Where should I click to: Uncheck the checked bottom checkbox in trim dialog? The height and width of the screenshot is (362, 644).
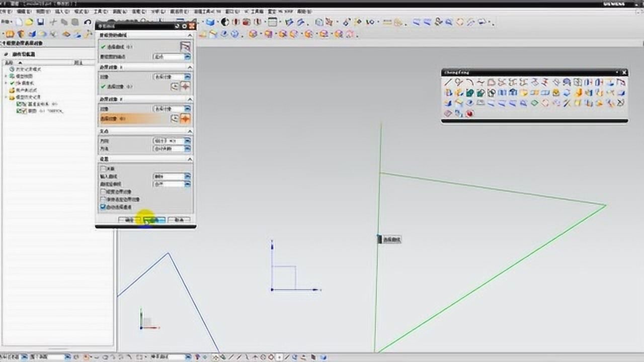(x=103, y=207)
